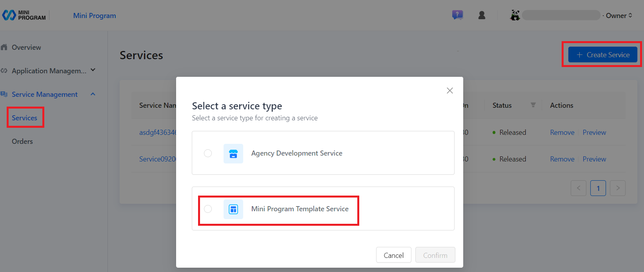644x272 pixels.
Task: Click the user profile icon
Action: [482, 15]
